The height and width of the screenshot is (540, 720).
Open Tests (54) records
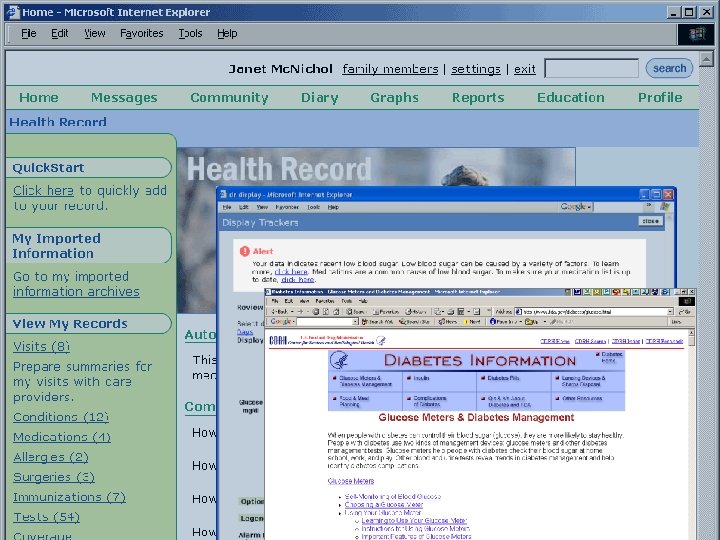tap(46, 517)
